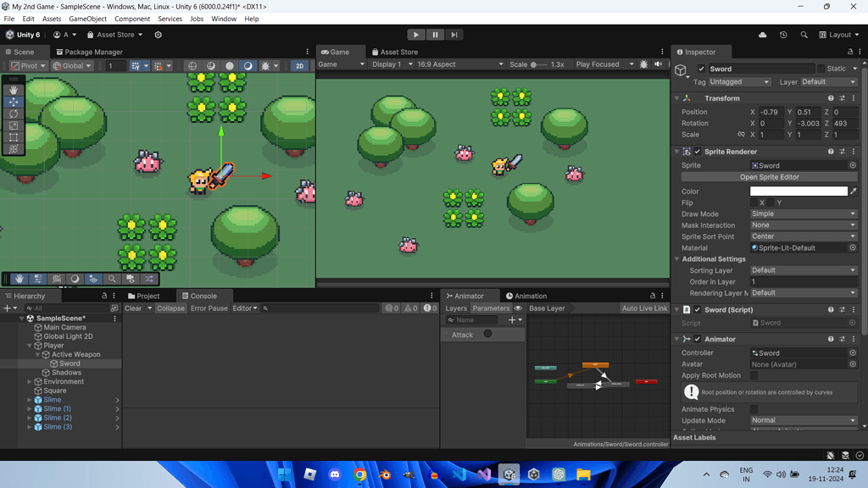Viewport: 868px width, 488px height.
Task: Open version history icon
Action: coord(783,34)
